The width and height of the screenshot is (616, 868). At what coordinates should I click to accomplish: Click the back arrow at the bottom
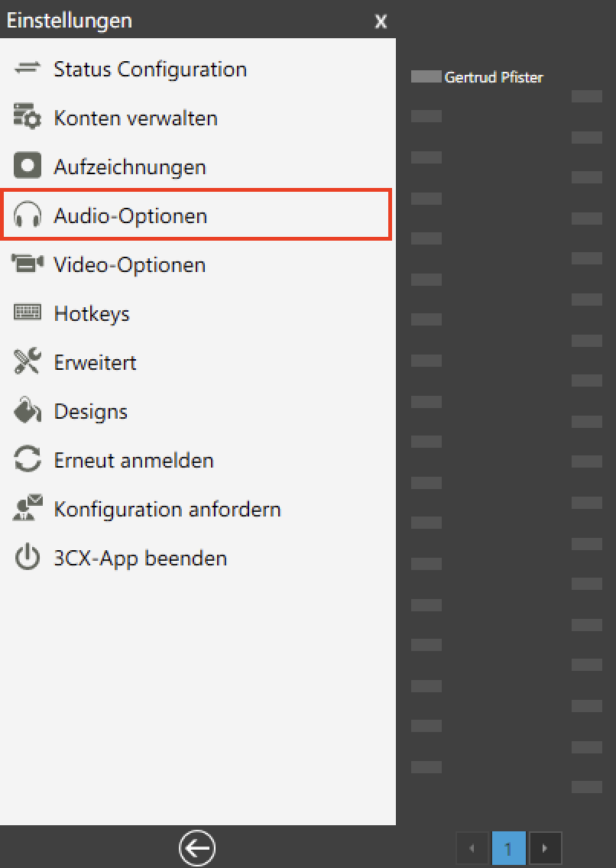point(197,848)
